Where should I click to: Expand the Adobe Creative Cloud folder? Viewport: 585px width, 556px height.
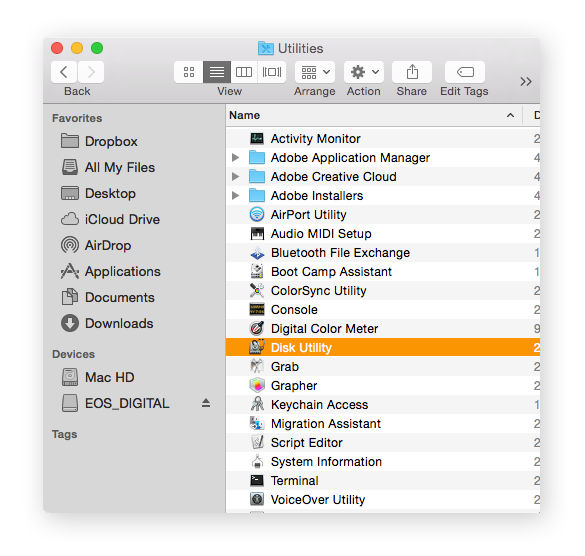235,177
